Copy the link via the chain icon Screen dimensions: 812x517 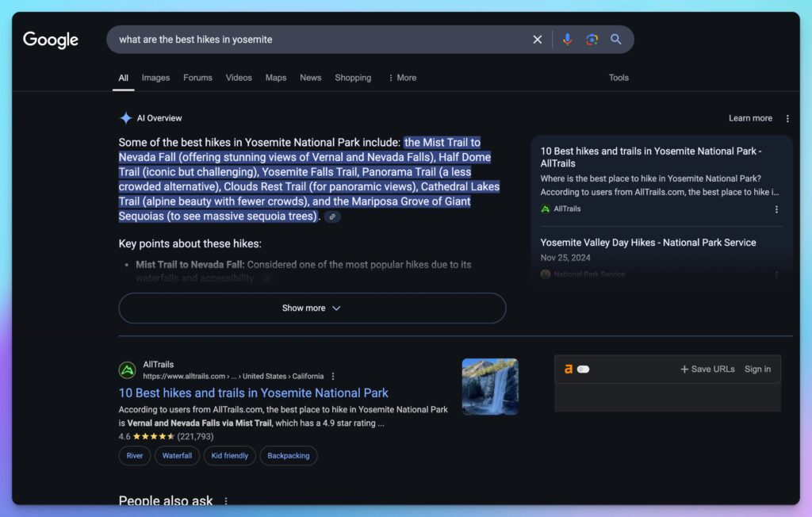332,216
